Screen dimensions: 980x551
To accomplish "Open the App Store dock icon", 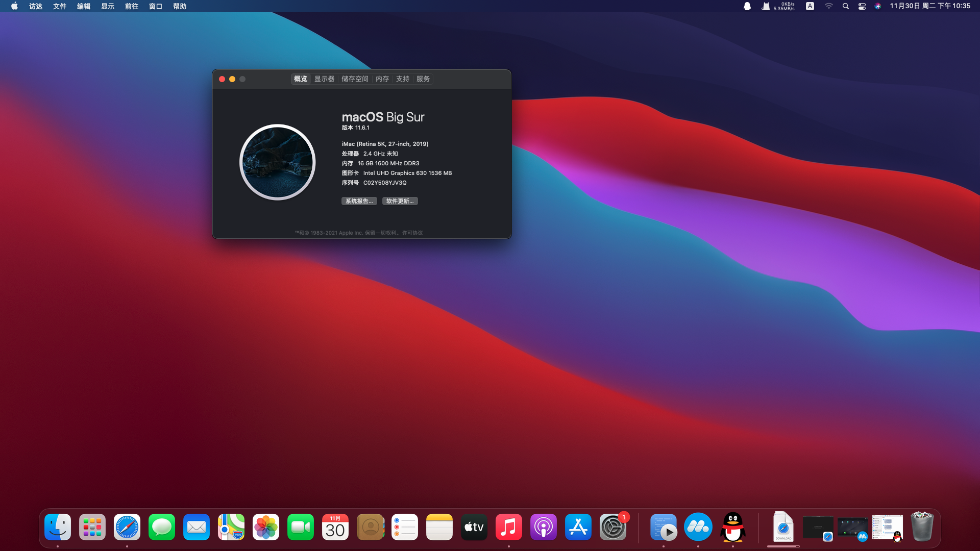I will click(578, 527).
